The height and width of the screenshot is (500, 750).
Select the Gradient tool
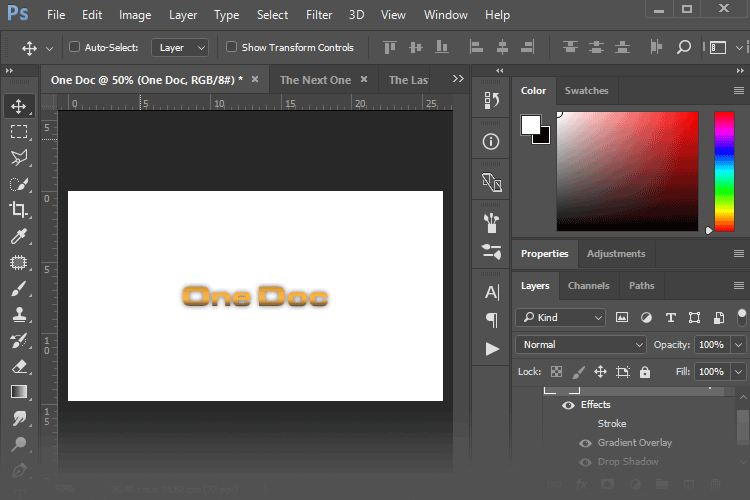point(19,392)
